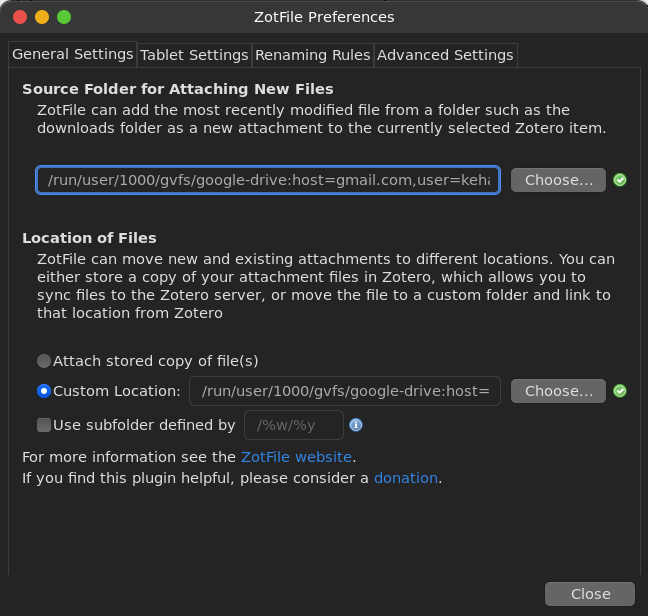Minimize the window with the yellow button
Image resolution: width=648 pixels, height=616 pixels.
coord(42,17)
